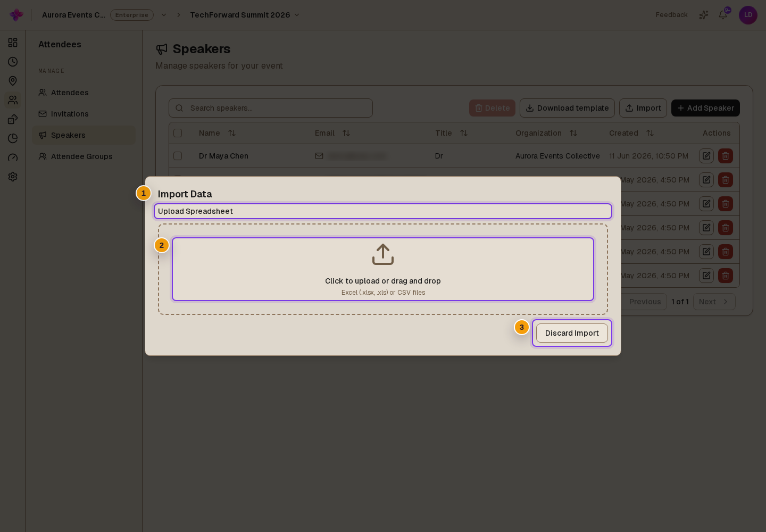766x532 pixels.
Task: Open the settings gear icon in left rail
Action: click(x=13, y=177)
